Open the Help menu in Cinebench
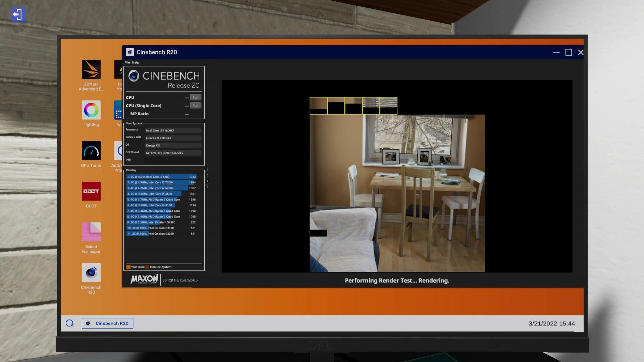 [x=136, y=62]
